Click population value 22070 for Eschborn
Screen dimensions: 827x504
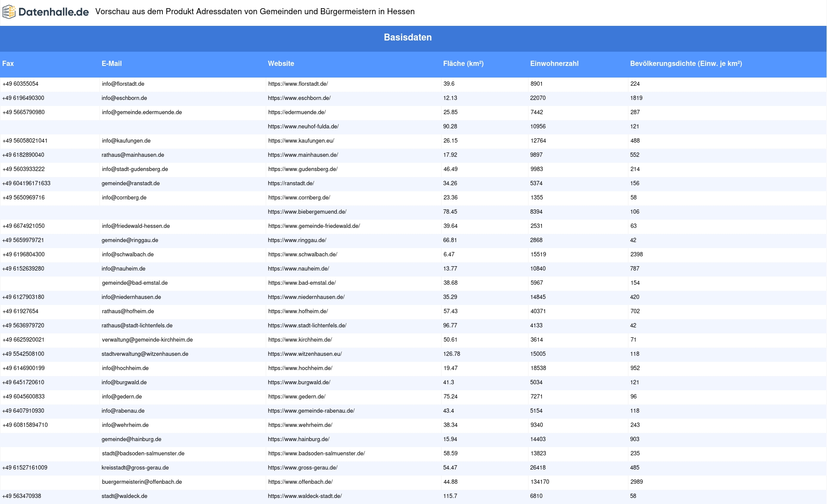click(x=538, y=98)
